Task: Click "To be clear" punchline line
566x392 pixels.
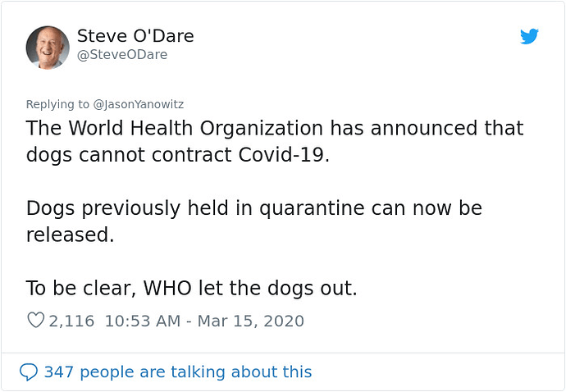Action: point(192,289)
